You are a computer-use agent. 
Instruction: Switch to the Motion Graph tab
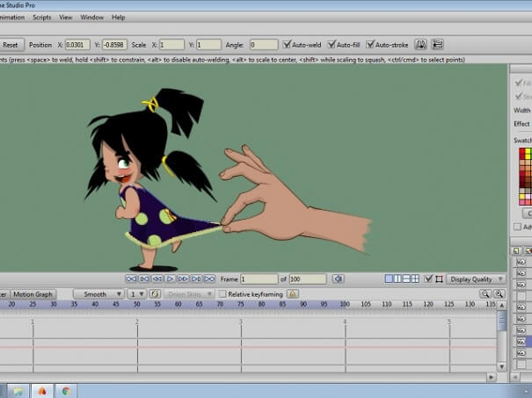click(33, 293)
